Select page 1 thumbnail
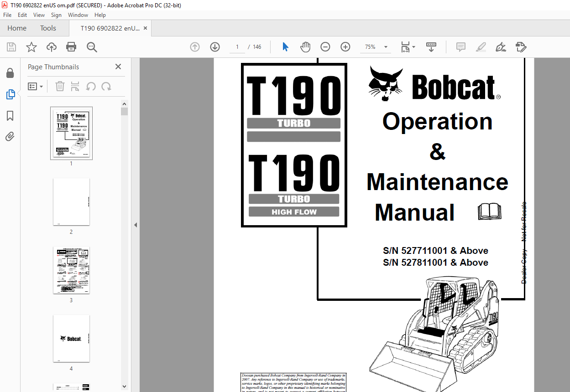 point(71,133)
